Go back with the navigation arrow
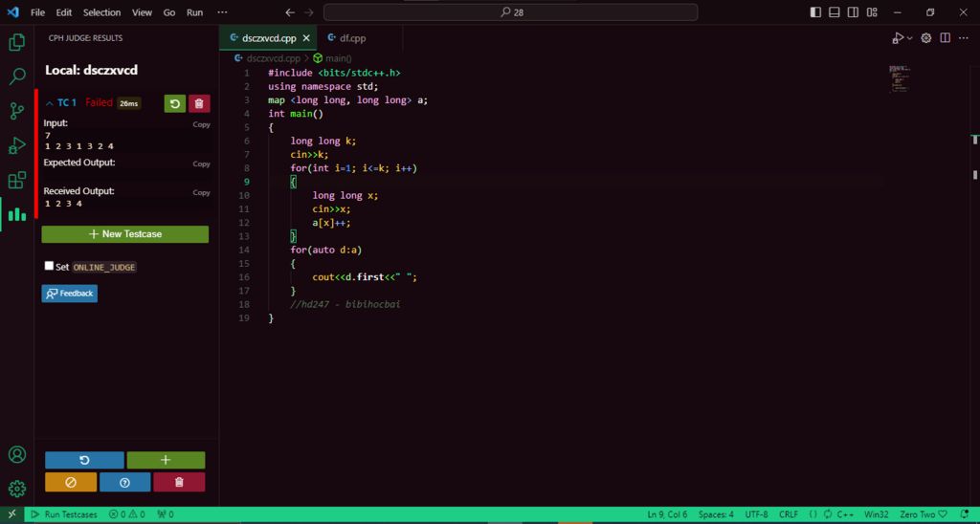The image size is (980, 524). click(x=289, y=12)
